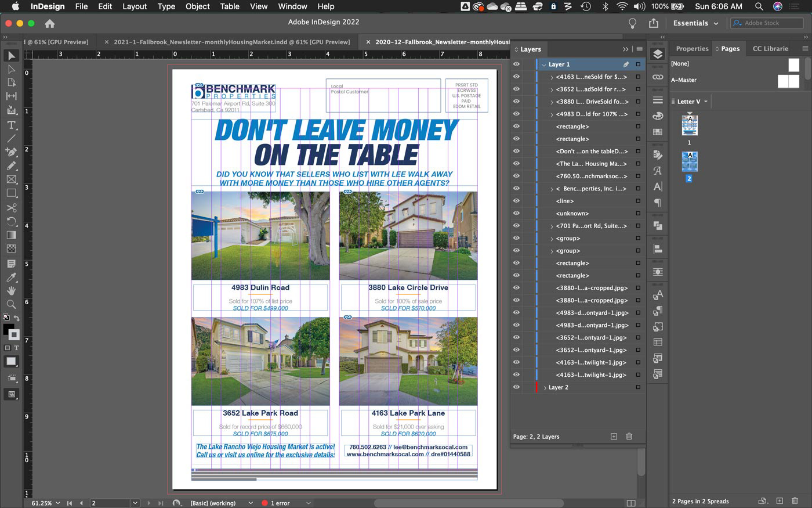Toggle eye for <The La... Housing Ma...>

[516, 164]
